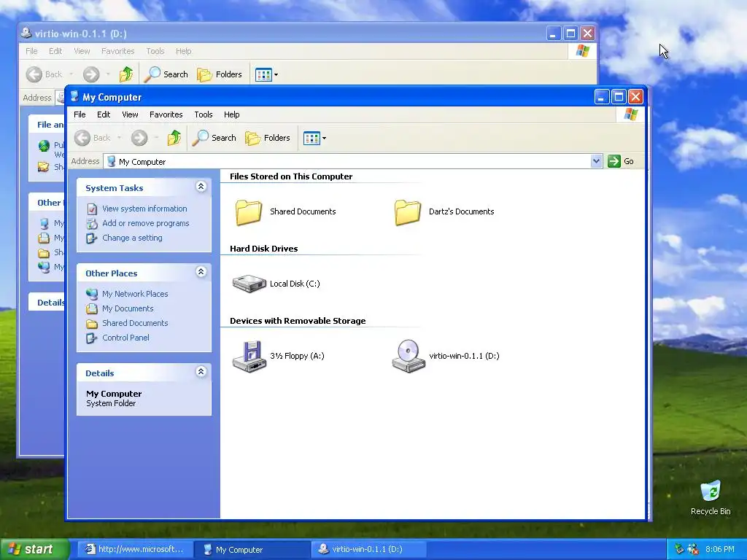Click the Control Panel icon in Other Places

click(x=92, y=338)
